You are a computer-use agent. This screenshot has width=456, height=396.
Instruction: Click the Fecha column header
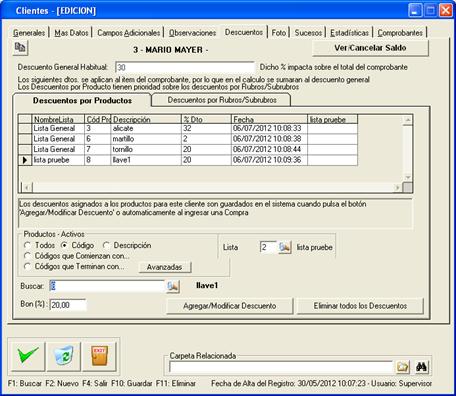click(x=269, y=119)
